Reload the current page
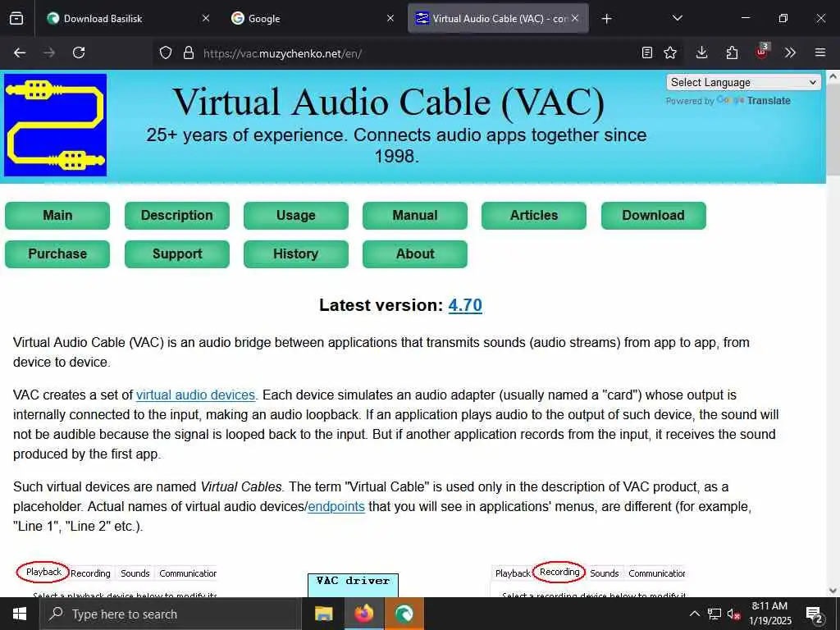The height and width of the screenshot is (630, 840). [x=79, y=52]
